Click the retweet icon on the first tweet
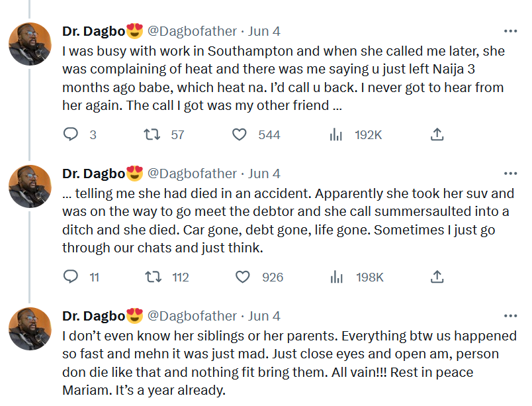 pyautogui.click(x=152, y=134)
